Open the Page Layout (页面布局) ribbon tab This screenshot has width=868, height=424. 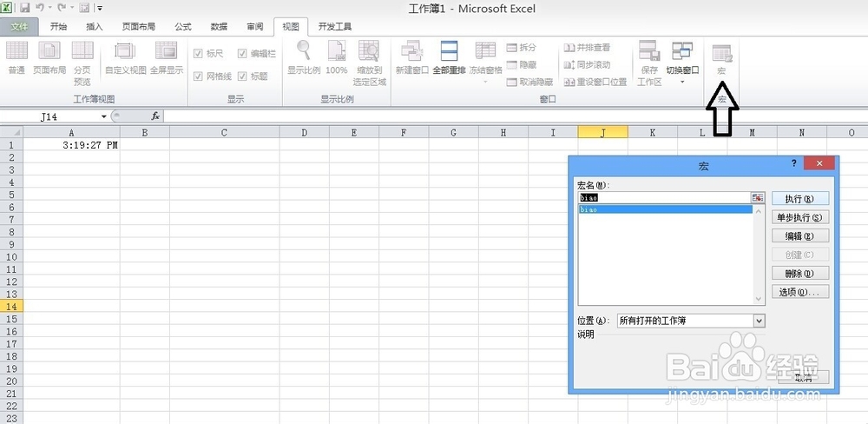[138, 27]
